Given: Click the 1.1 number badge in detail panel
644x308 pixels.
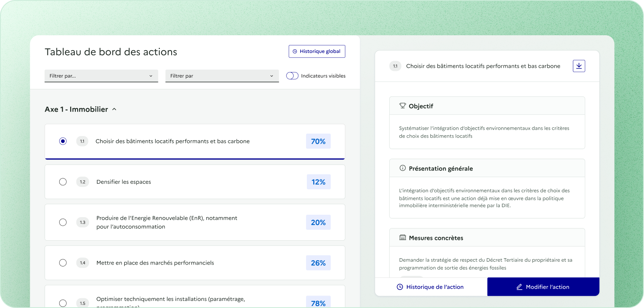Looking at the screenshot, I should (x=395, y=66).
